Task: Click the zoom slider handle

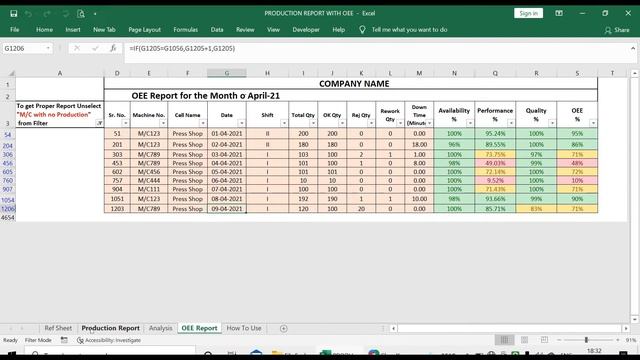Action: tap(586, 340)
